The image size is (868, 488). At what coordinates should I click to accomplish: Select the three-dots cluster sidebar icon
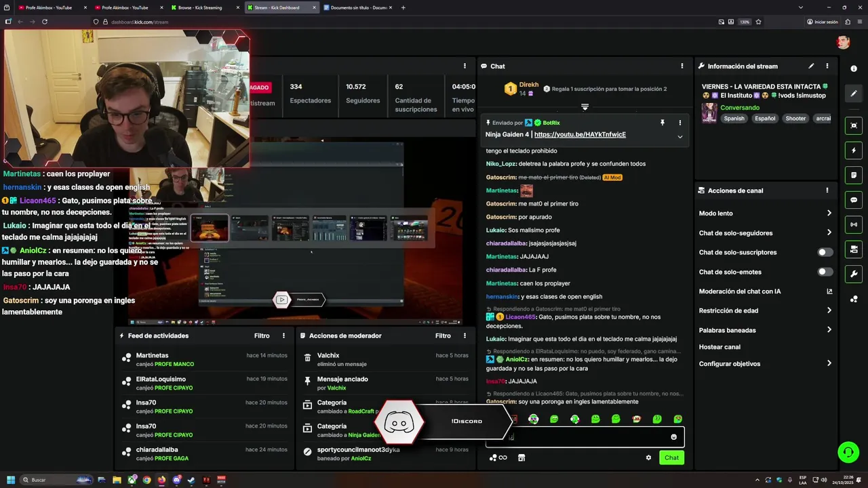click(854, 299)
